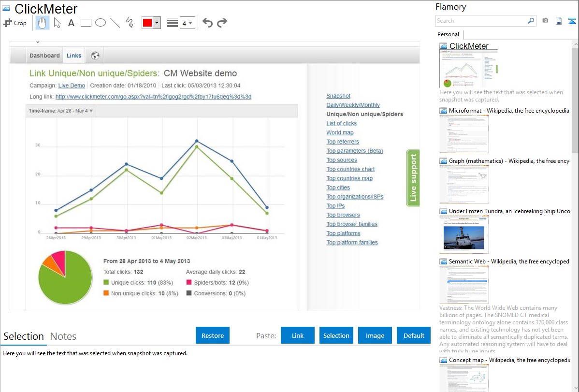Undo the last annotation
The width and height of the screenshot is (579, 392).
point(207,23)
